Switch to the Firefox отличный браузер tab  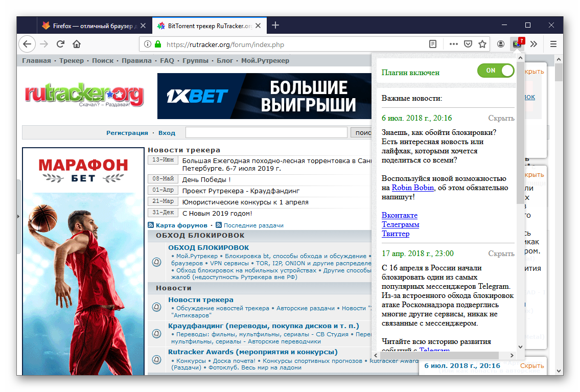pyautogui.click(x=95, y=26)
